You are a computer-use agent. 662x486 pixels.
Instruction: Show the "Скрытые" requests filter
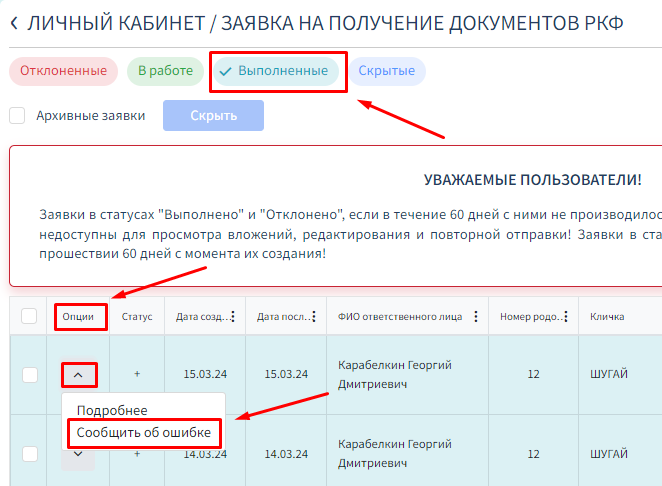coord(386,71)
